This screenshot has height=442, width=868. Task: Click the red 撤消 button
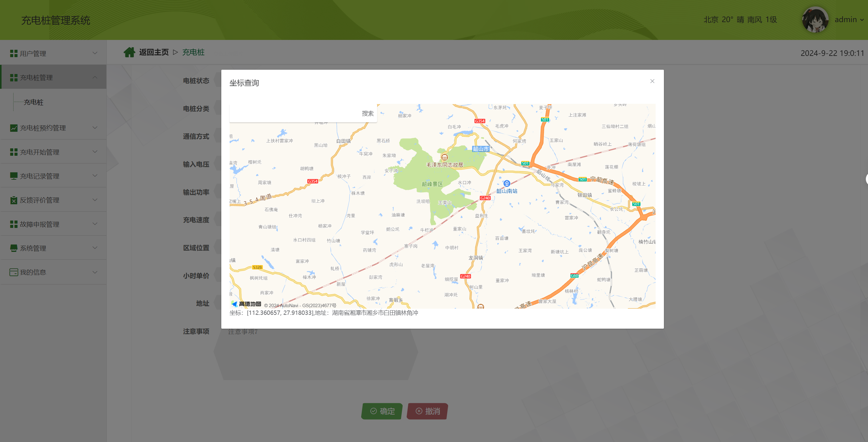[428, 411]
